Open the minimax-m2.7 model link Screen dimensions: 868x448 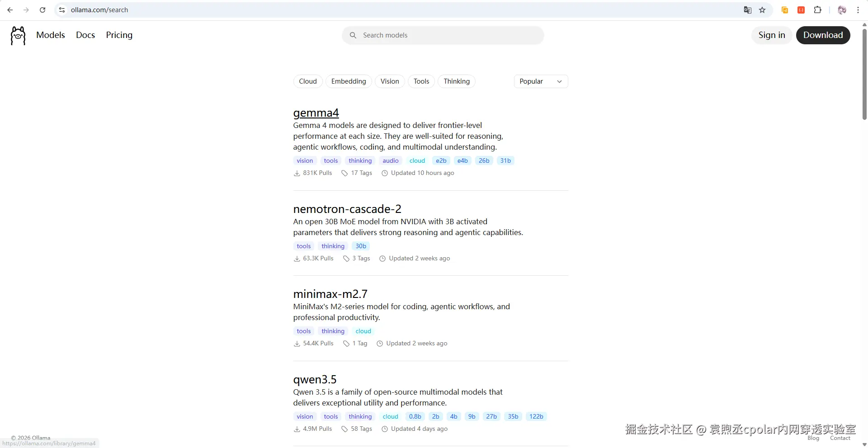click(330, 294)
